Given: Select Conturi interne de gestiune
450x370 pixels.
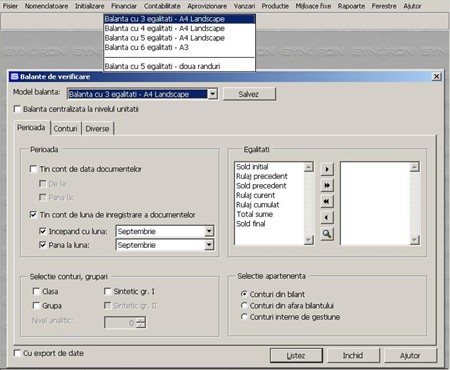Looking at the screenshot, I should pos(244,317).
